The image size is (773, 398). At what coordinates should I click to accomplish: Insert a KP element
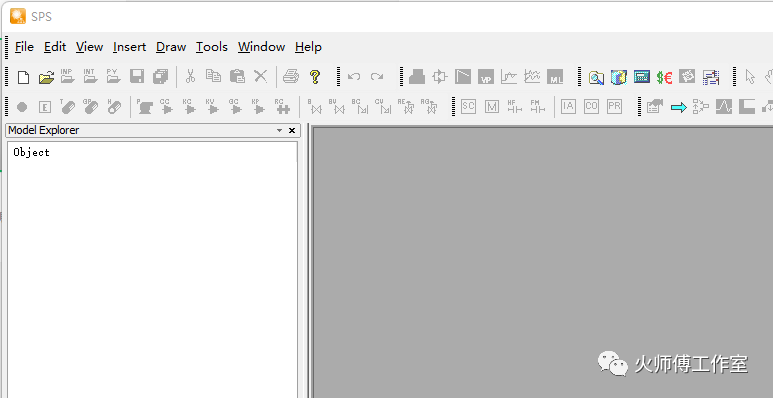pos(258,106)
